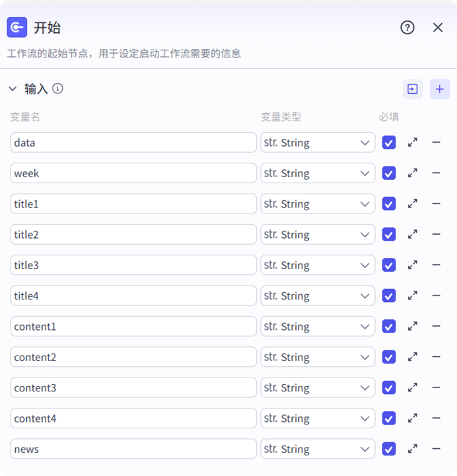Click the info icon next to 输入
The image size is (457, 476).
(x=58, y=89)
